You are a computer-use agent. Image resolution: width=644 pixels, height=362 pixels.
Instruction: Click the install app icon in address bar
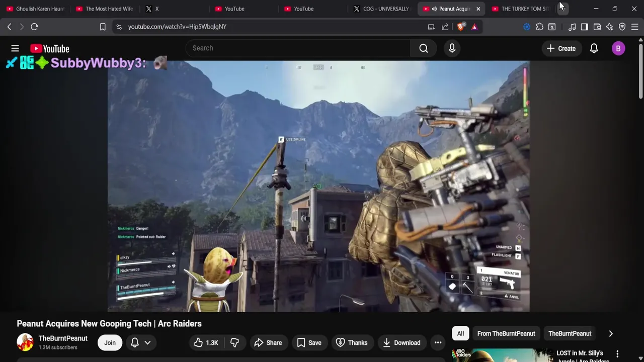click(431, 27)
